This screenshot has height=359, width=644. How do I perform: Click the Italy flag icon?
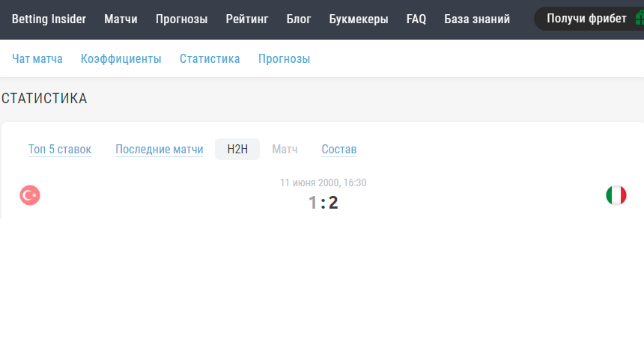coord(616,195)
